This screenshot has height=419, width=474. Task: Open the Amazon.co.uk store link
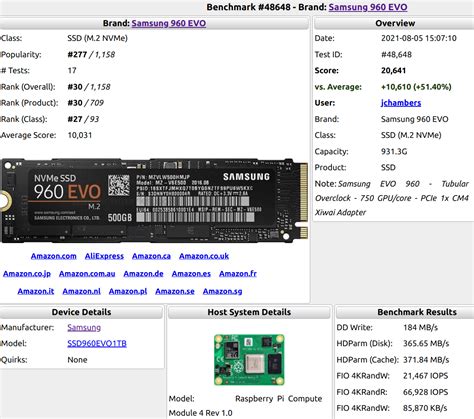[x=204, y=256]
